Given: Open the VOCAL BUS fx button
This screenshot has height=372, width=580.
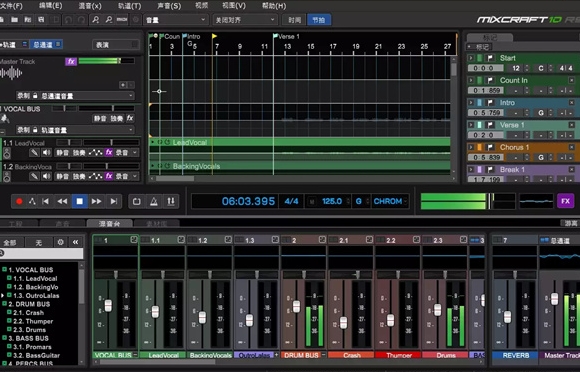Looking at the screenshot, I should point(130,118).
